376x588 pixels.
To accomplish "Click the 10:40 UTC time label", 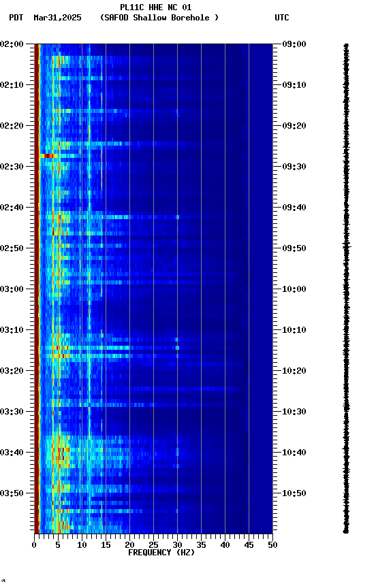I will coord(294,453).
